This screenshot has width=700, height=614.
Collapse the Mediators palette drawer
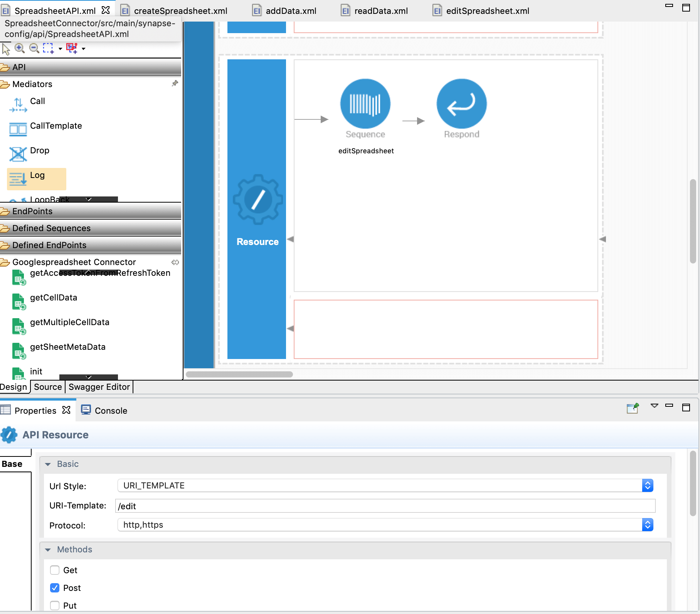(x=91, y=84)
